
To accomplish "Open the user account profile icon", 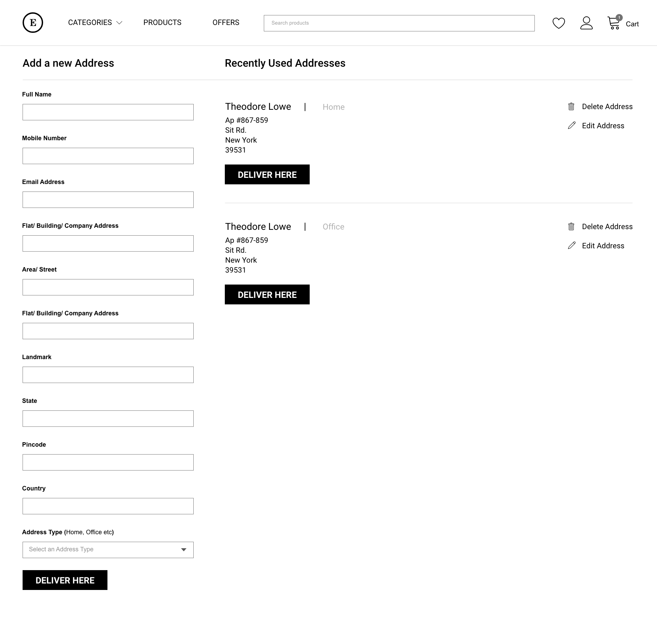I will click(x=586, y=23).
